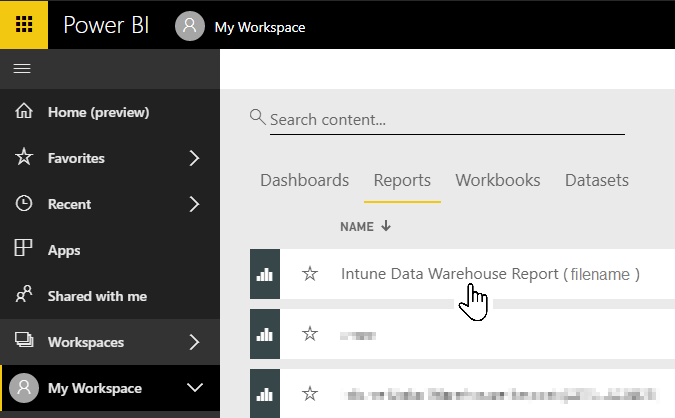This screenshot has width=675, height=418.
Task: Click the user avatar in header
Action: 189,26
